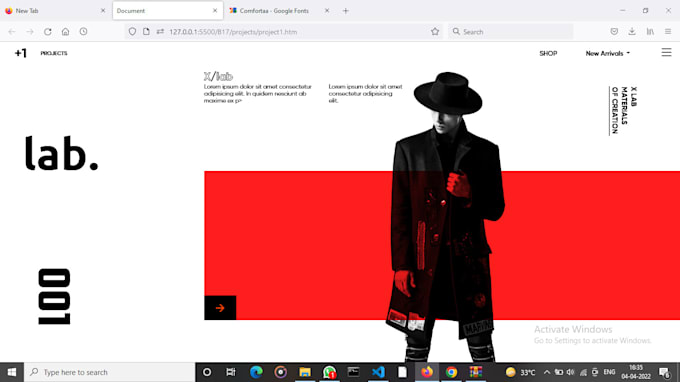This screenshot has height=382, width=680.
Task: Click the +1 site logo
Action: 20,53
